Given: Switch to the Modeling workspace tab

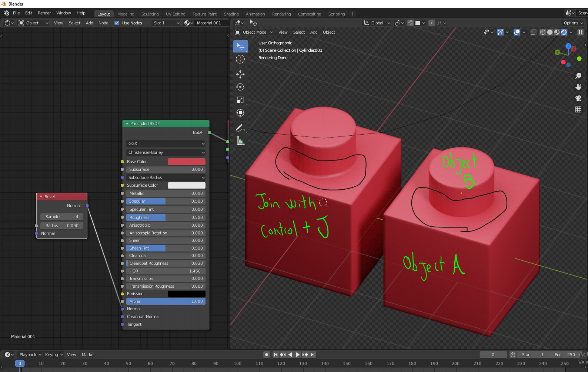Looking at the screenshot, I should [126, 14].
